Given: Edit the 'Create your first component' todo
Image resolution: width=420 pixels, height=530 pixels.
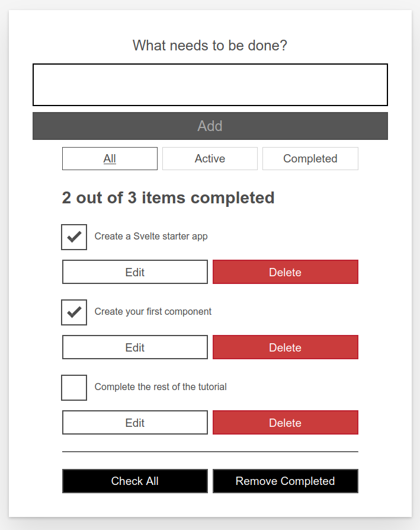Looking at the screenshot, I should [x=134, y=347].
